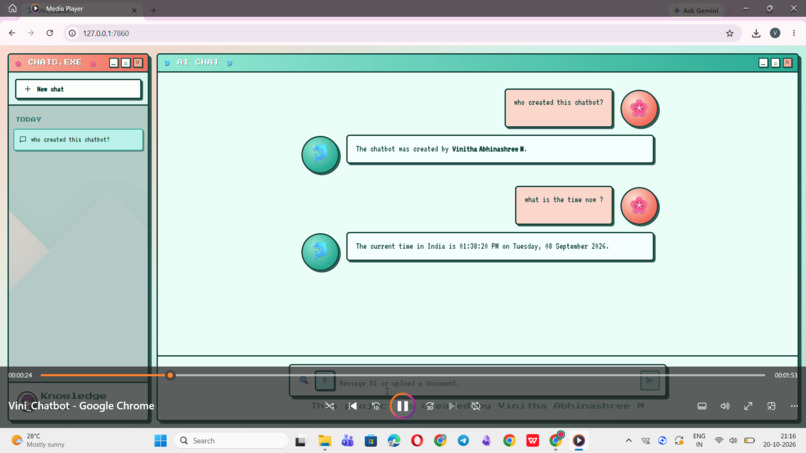
Task: Bookmark this page with the star
Action: (729, 33)
